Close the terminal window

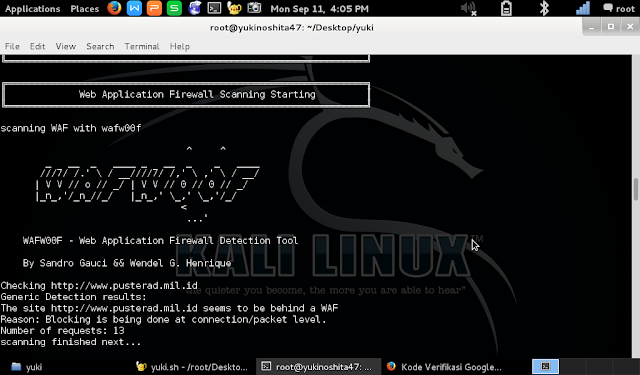(630, 27)
